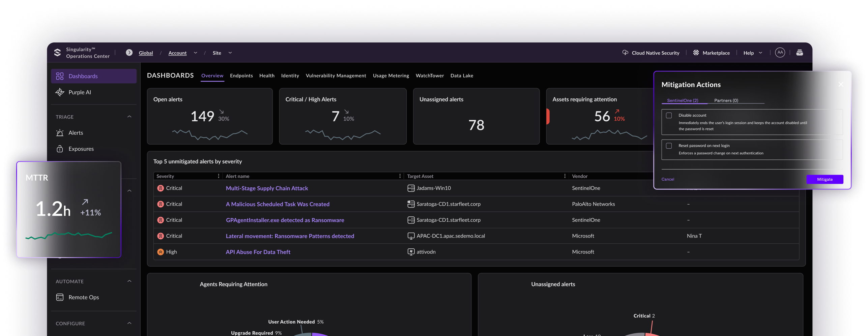868x336 pixels.
Task: Open the Multi-Stage Supply Chain Attack alert
Action: (x=267, y=188)
